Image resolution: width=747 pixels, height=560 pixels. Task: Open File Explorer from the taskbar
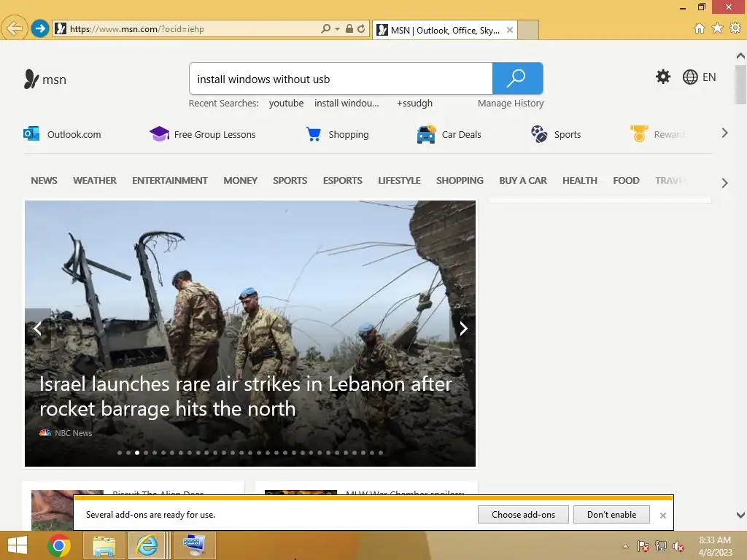pos(104,545)
